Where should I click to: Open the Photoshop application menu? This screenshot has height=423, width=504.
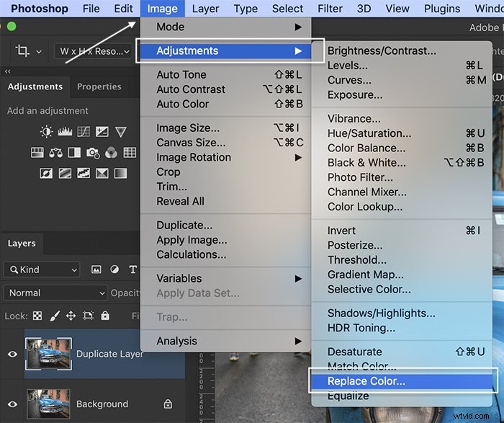[x=40, y=9]
